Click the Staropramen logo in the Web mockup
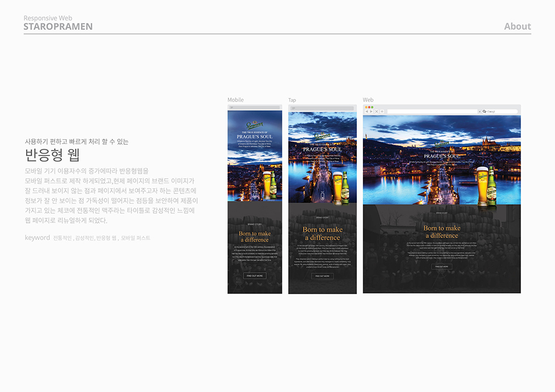This screenshot has height=392, width=555. 441,144
